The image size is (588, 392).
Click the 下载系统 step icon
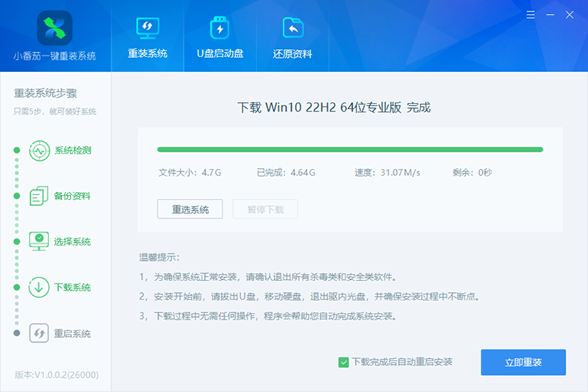tap(39, 287)
